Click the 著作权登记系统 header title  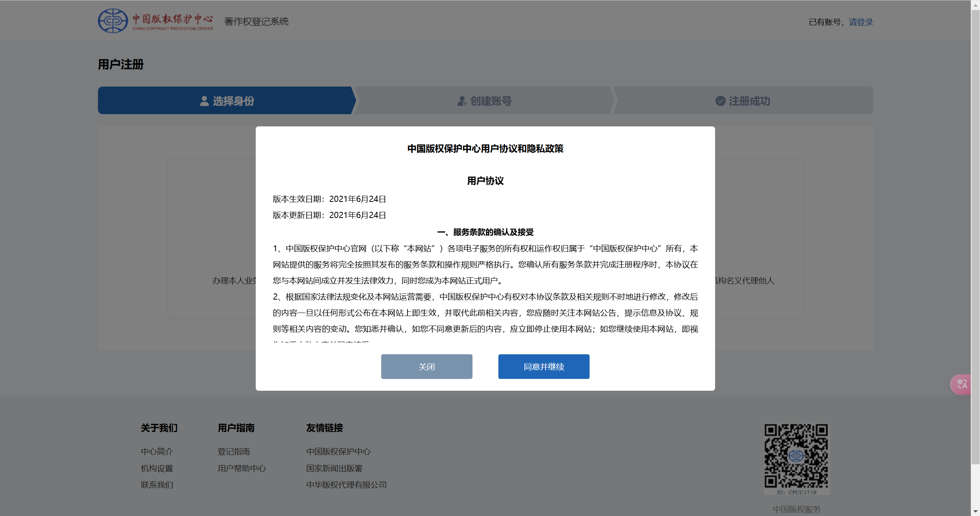click(256, 21)
